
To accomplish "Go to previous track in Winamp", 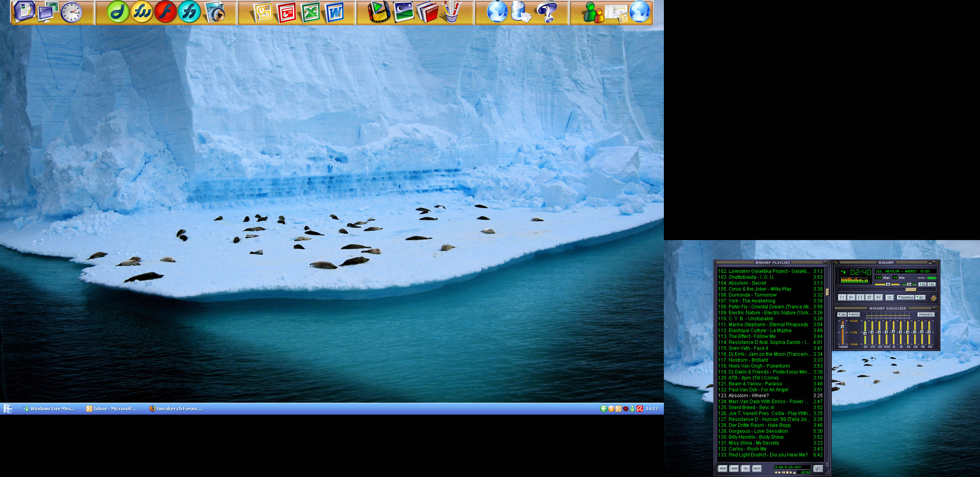I will click(842, 297).
